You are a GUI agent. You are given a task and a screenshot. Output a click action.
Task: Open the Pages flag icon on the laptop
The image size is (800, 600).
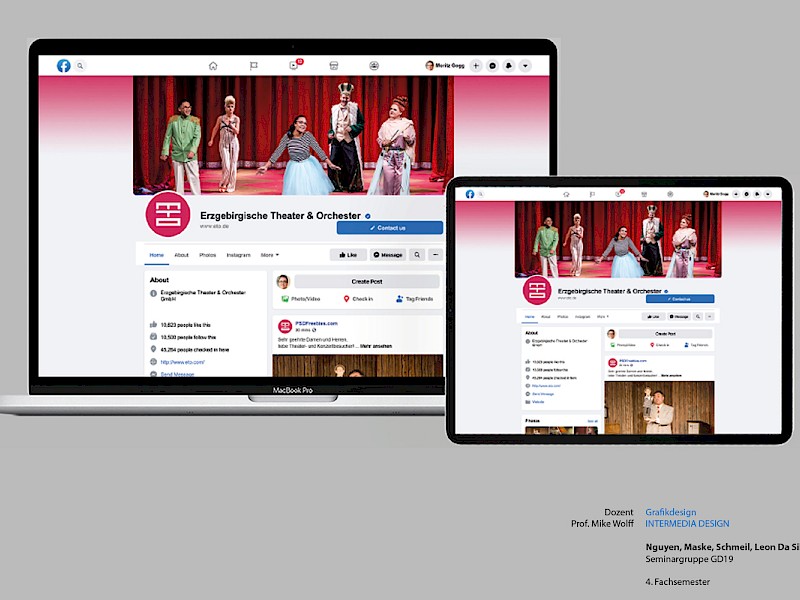pos(253,65)
